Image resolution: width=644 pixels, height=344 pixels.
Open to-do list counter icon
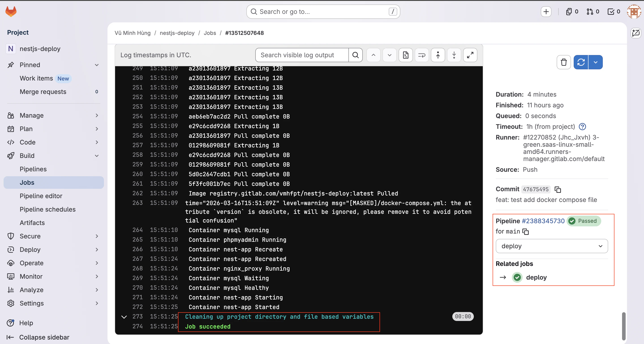click(614, 11)
